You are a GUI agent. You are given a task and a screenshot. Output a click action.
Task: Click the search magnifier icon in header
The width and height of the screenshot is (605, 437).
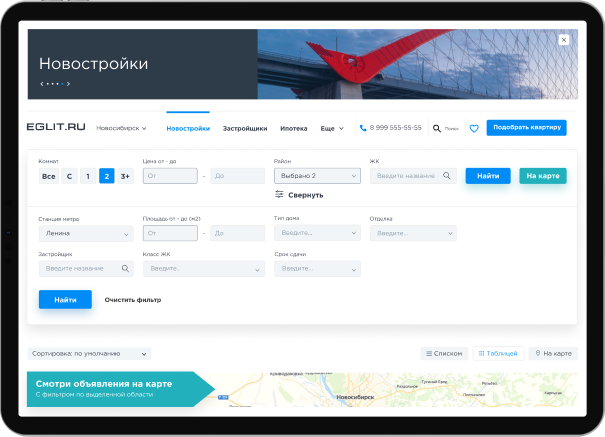point(437,129)
